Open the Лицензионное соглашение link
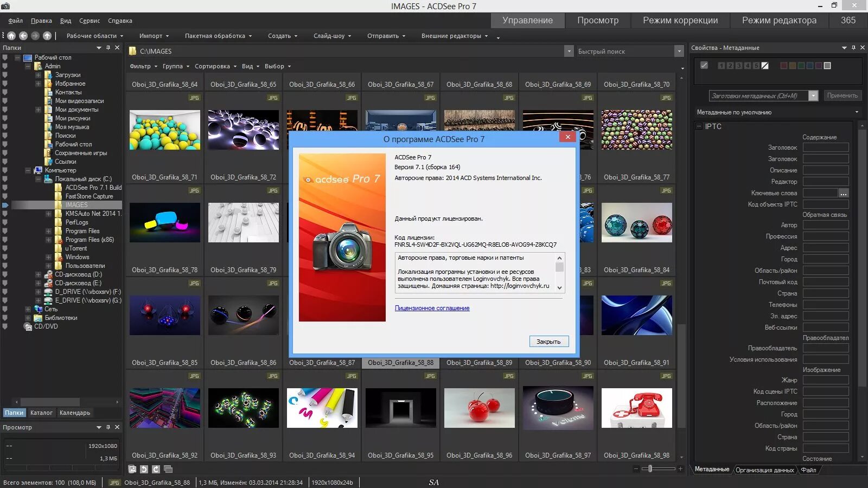 [x=432, y=308]
